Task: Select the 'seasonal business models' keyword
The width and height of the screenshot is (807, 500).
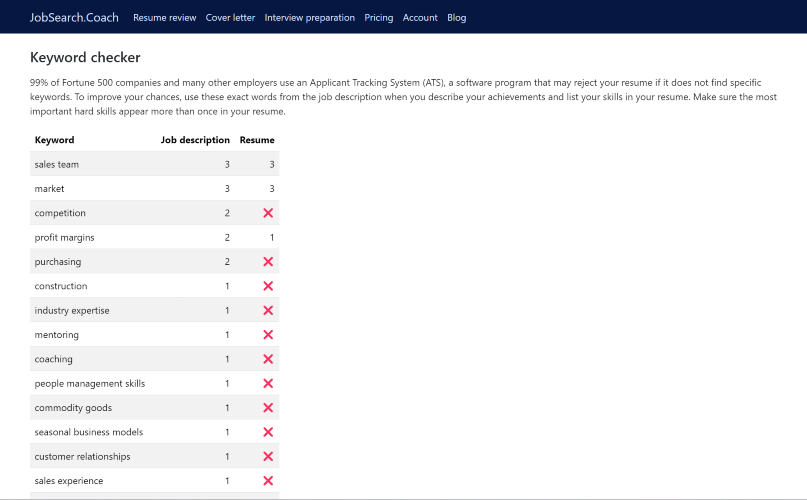Action: click(x=89, y=432)
